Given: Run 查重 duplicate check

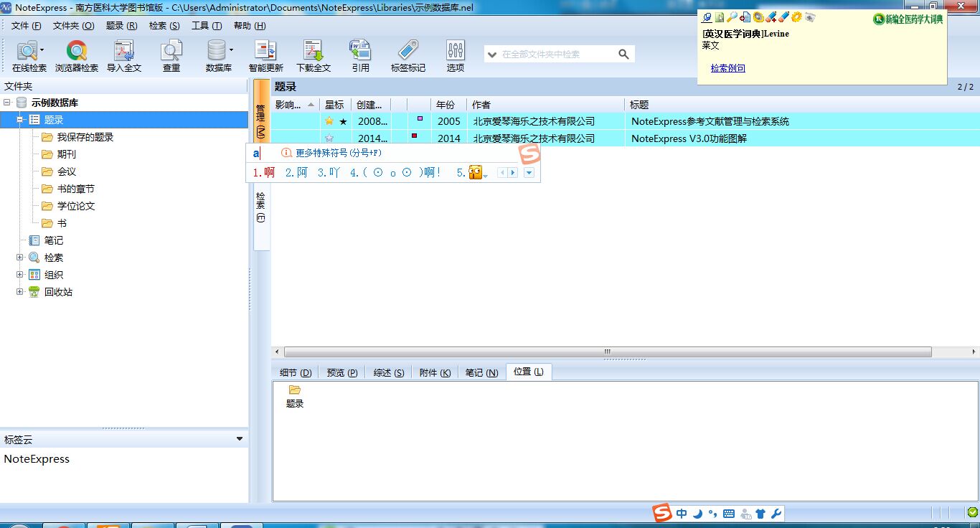Looking at the screenshot, I should 171,56.
